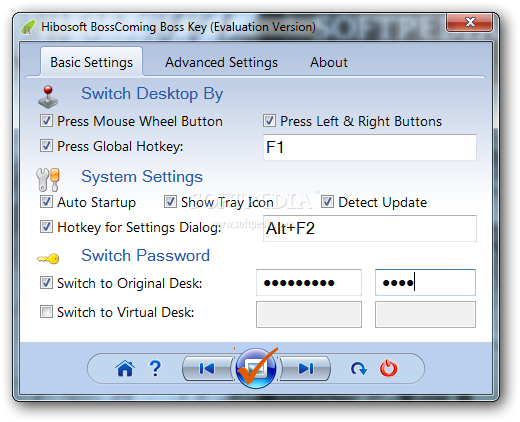The image size is (520, 422).
Task: Click the first Original Desk password field
Action: click(x=309, y=283)
